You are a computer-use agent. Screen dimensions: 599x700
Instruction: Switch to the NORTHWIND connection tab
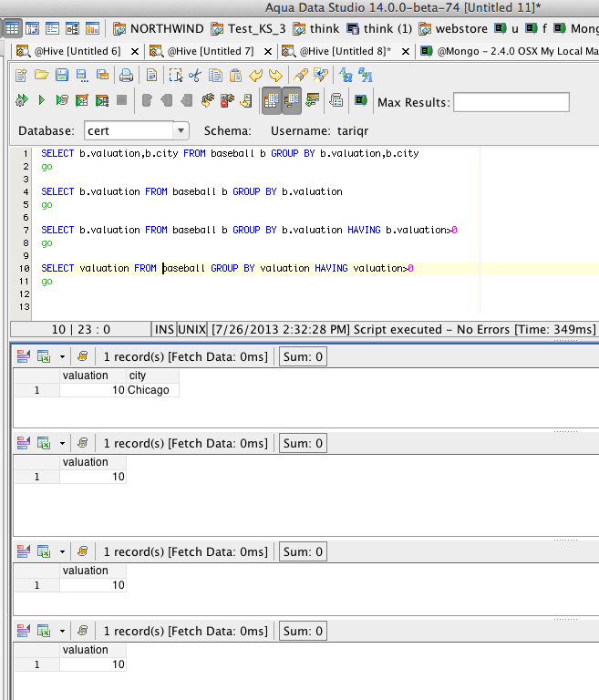coord(158,29)
